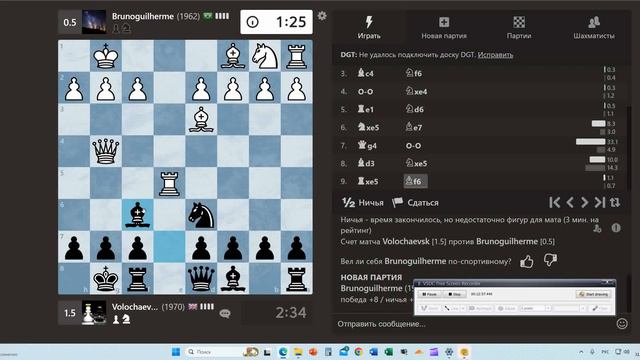Open the Windows Start menu
640x360 pixels.
click(176, 352)
